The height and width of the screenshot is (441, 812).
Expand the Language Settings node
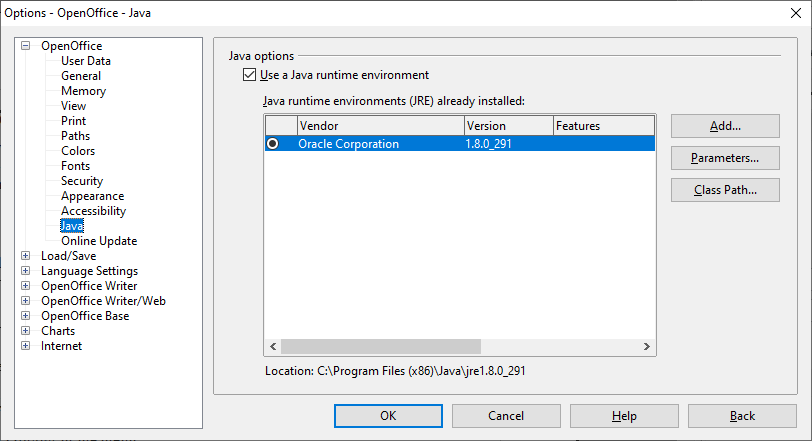click(x=25, y=271)
